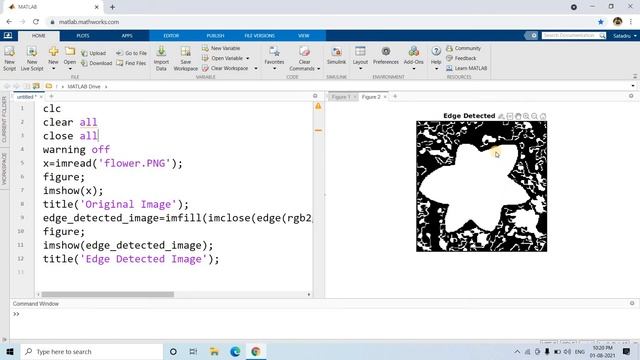Image resolution: width=640 pixels, height=360 pixels.
Task: Click the brush data tool on figure
Action: (501, 116)
